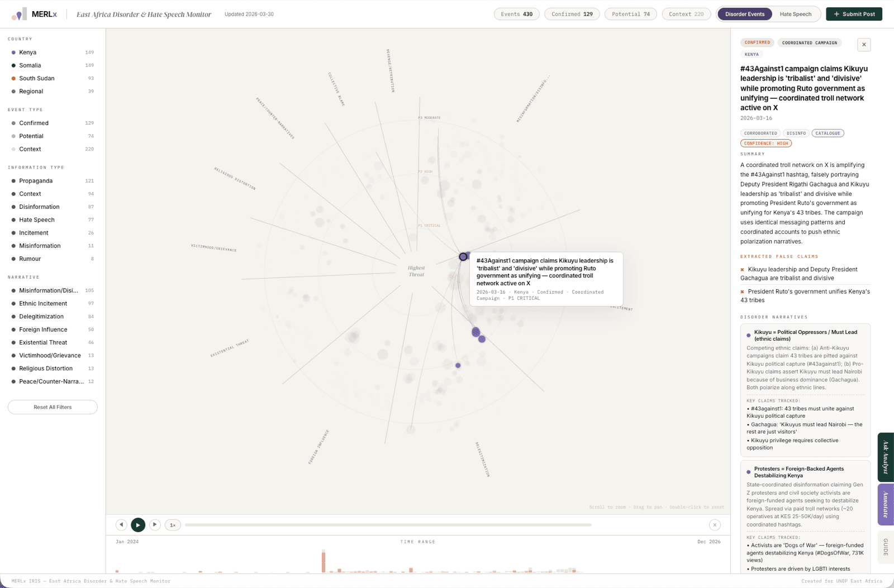The image size is (894, 588).
Task: Reset all filters
Action: click(x=53, y=407)
